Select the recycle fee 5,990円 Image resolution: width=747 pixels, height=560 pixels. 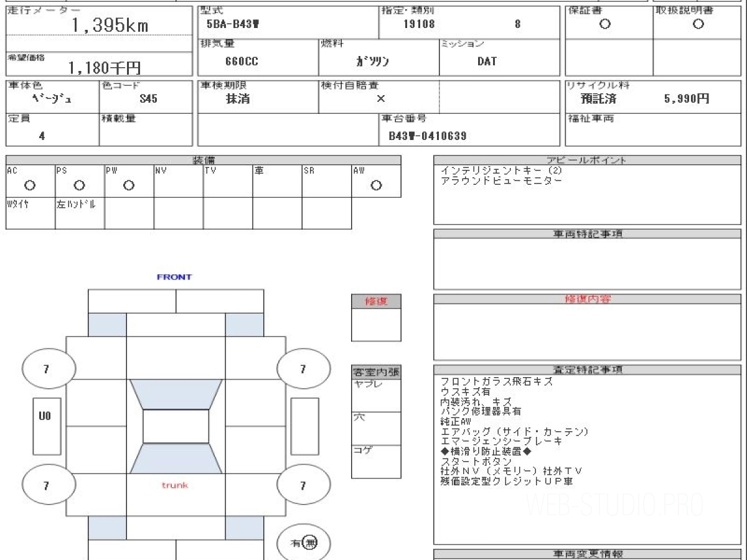coord(687,98)
